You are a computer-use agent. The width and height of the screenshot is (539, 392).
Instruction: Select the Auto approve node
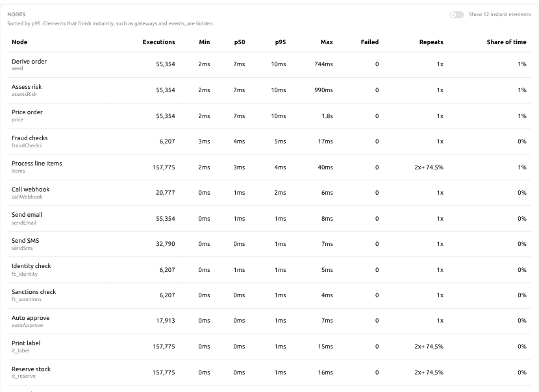tap(31, 318)
